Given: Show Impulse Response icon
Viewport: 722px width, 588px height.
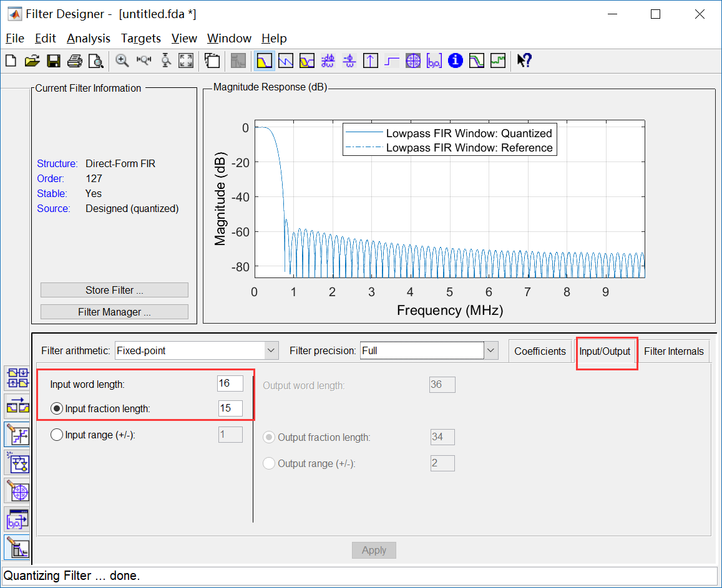Looking at the screenshot, I should coord(371,60).
